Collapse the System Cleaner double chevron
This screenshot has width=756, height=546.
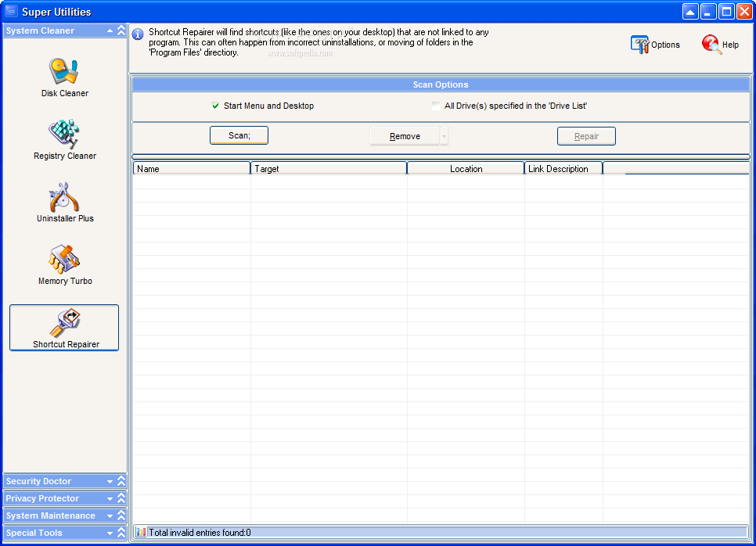click(x=121, y=31)
